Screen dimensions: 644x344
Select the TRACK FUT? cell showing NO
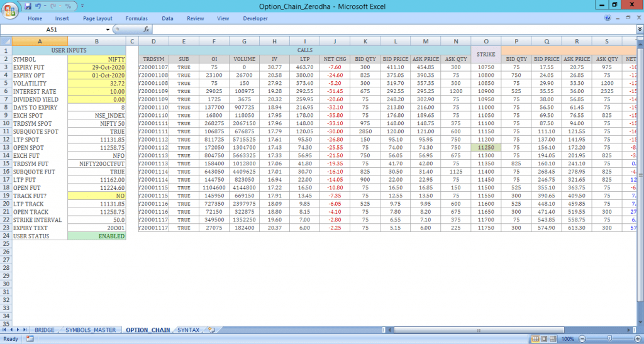click(x=97, y=196)
